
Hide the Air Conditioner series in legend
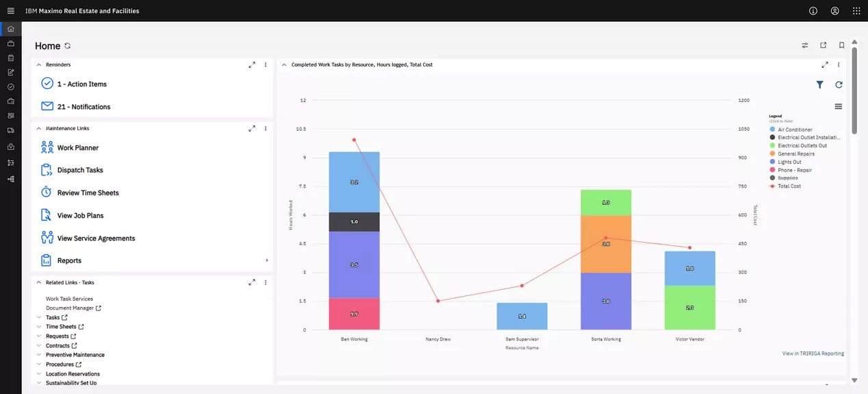[794, 130]
